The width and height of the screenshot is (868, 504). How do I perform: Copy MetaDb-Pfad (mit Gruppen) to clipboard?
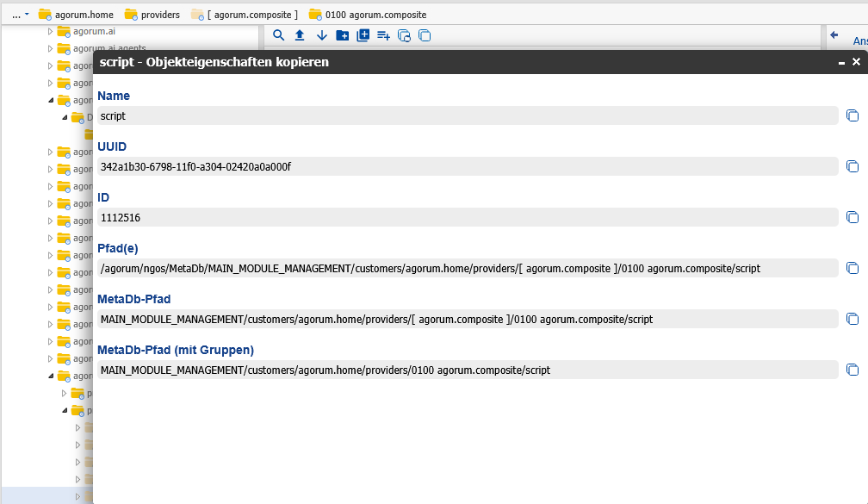coord(852,370)
